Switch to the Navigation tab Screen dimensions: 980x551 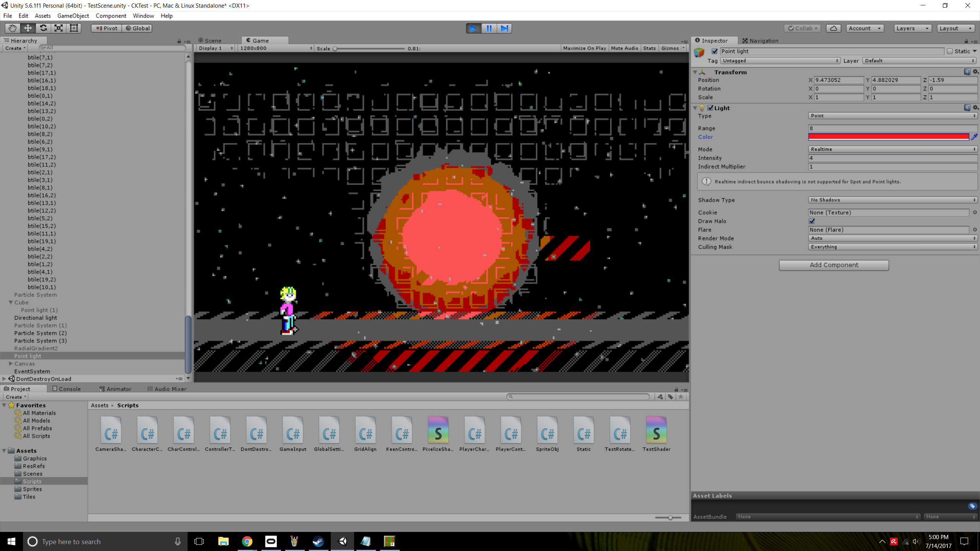[760, 41]
